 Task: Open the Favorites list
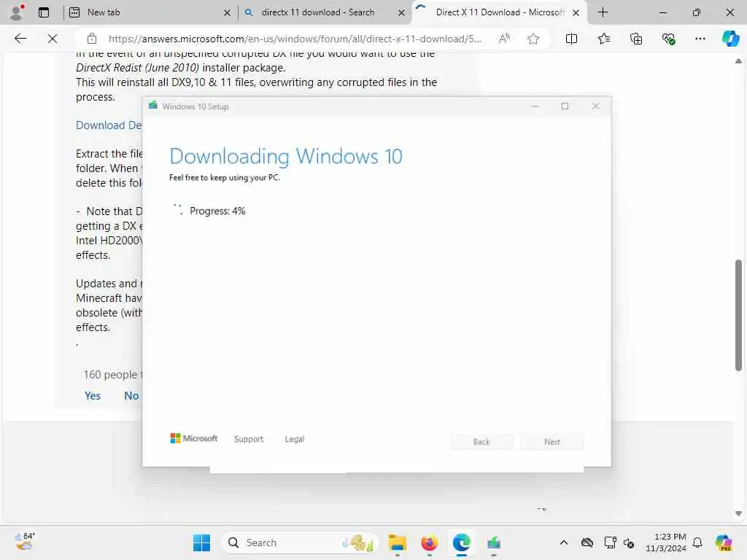(x=603, y=39)
